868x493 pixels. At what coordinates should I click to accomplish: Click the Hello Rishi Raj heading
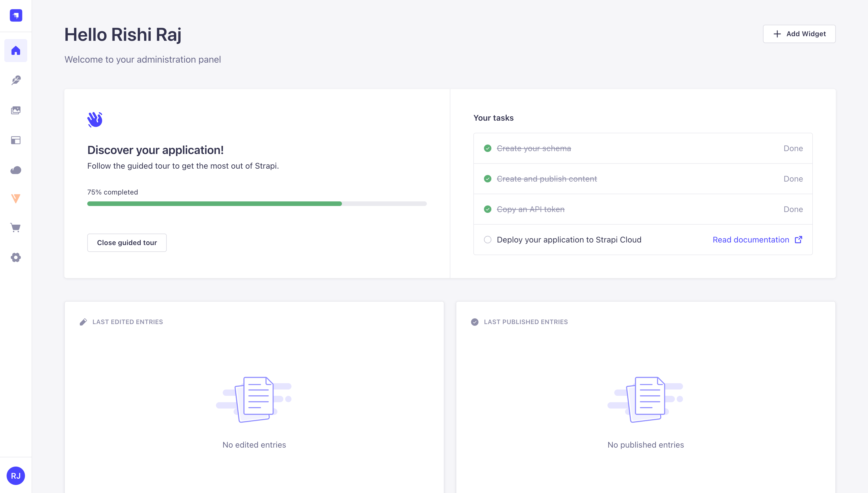(123, 34)
